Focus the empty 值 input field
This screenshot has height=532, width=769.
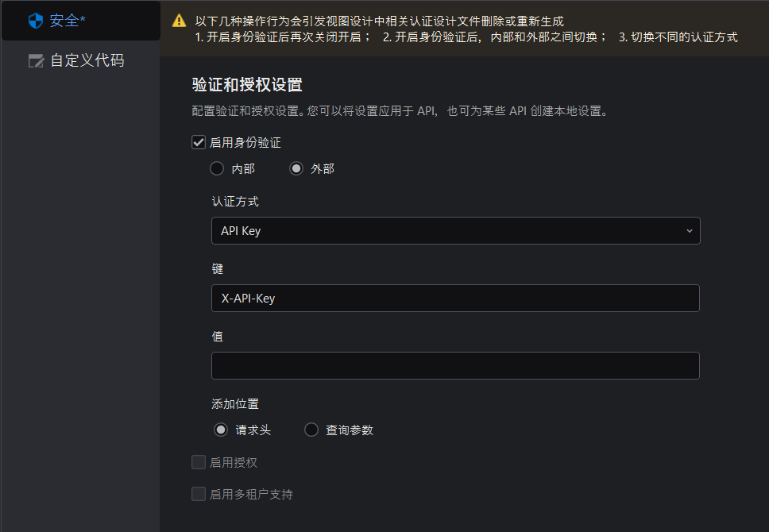pyautogui.click(x=454, y=366)
